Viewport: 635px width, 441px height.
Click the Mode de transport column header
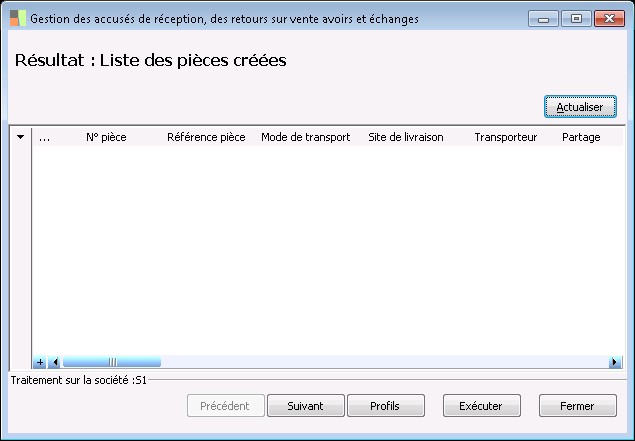[x=305, y=138]
